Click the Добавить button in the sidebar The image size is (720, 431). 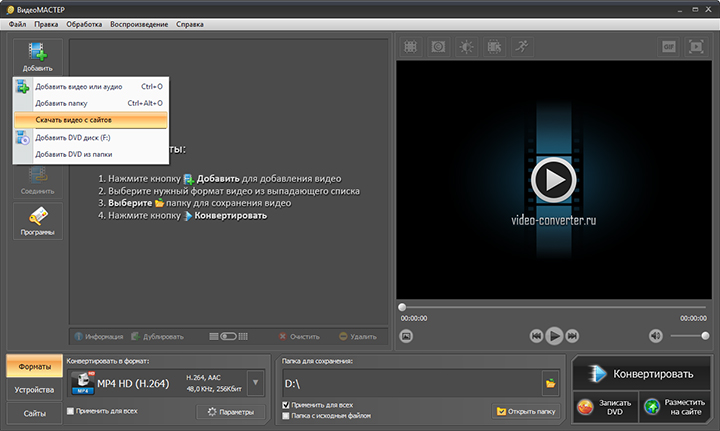tap(38, 57)
